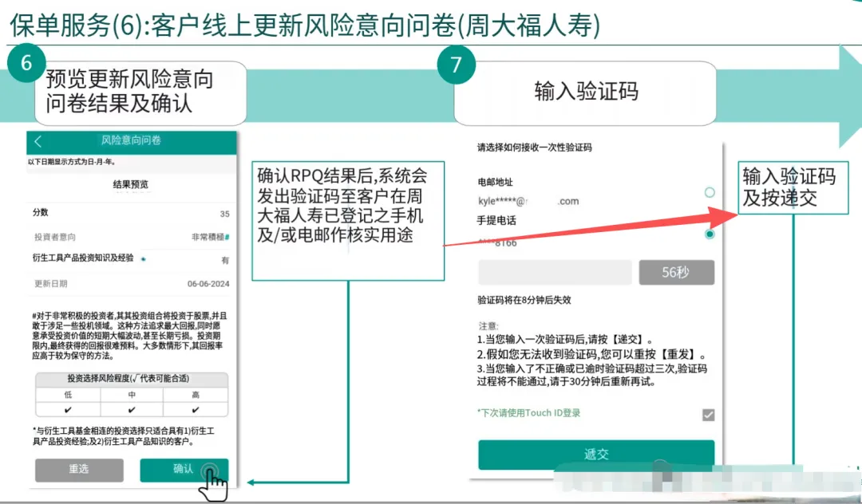Screen dimensions: 862x504
Task: Click the 递交 submit button
Action: (596, 455)
